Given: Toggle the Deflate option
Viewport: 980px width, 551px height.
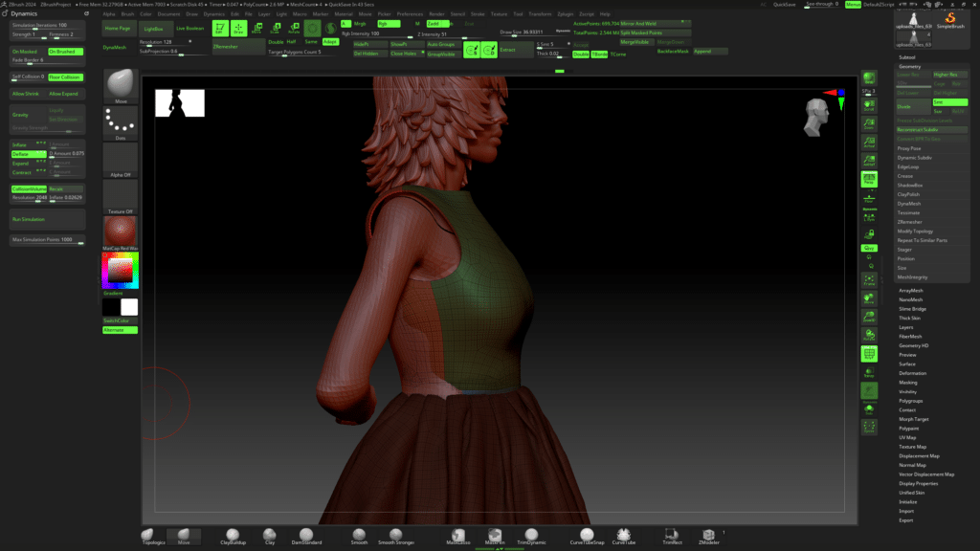Looking at the screenshot, I should pos(28,154).
